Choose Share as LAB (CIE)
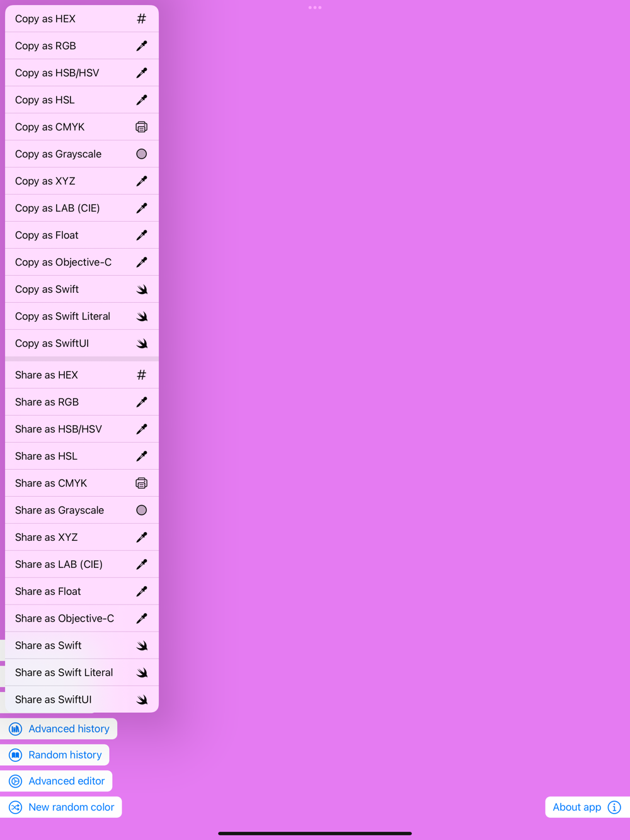Image resolution: width=630 pixels, height=840 pixels. (82, 565)
